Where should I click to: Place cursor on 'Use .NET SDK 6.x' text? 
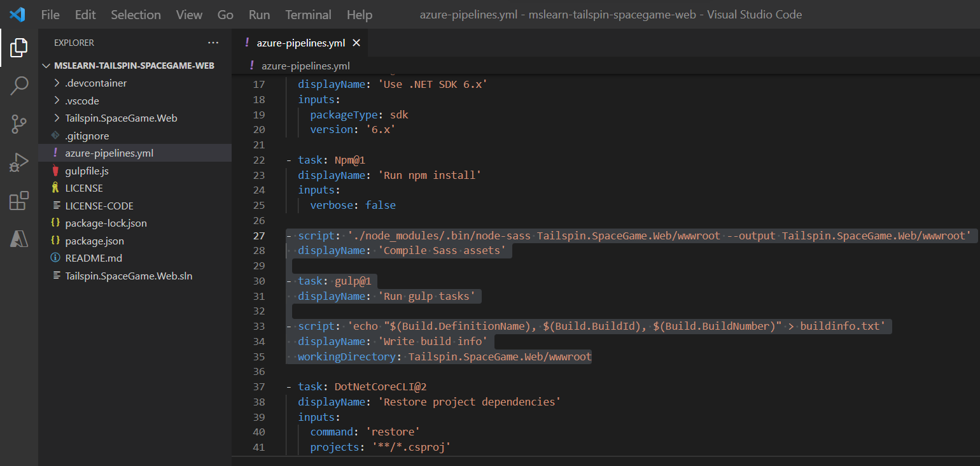(433, 84)
